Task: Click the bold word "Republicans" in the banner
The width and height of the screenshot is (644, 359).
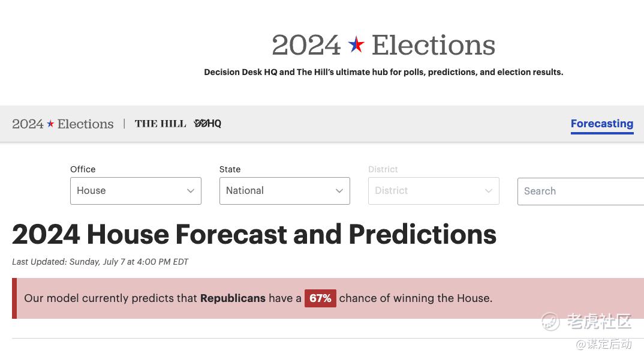Action: pos(233,298)
